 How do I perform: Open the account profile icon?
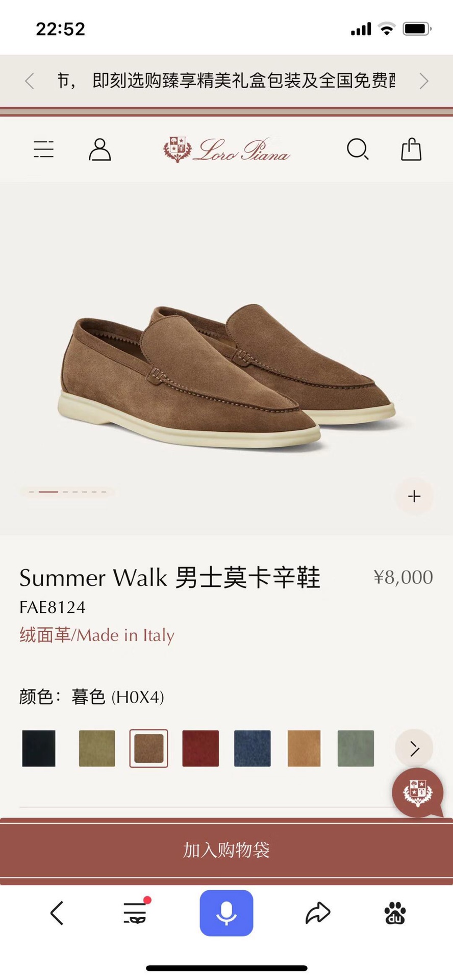100,149
